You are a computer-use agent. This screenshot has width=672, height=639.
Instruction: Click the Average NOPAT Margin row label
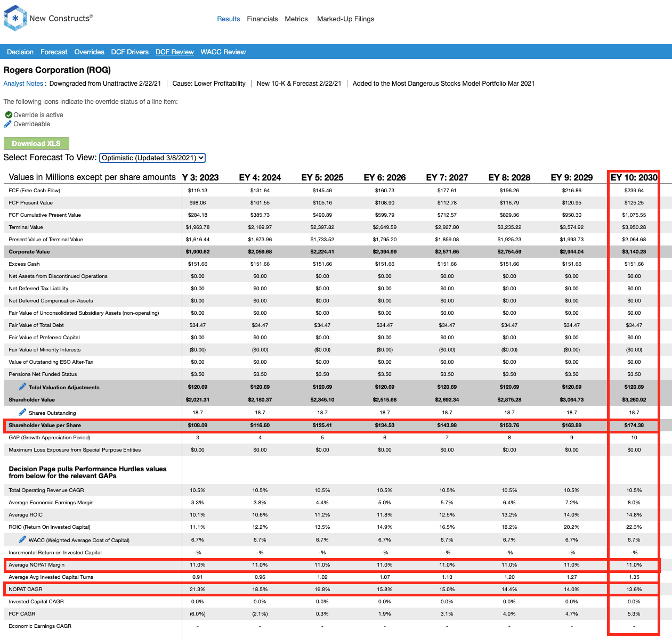coord(37,565)
